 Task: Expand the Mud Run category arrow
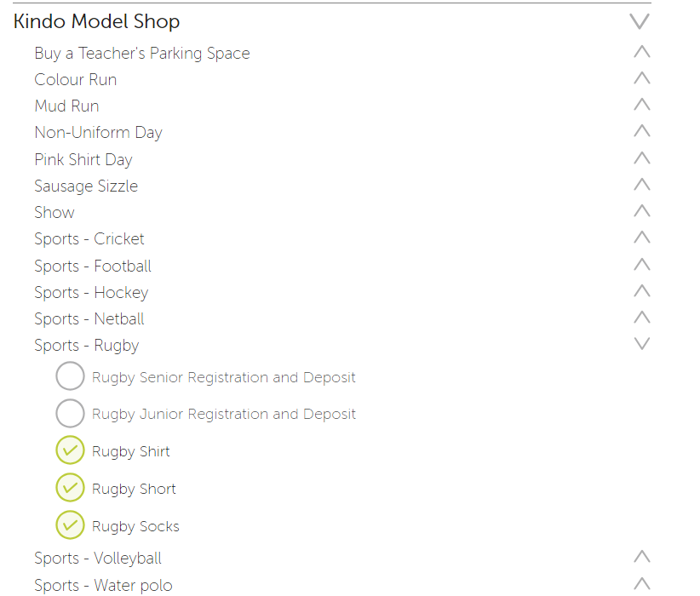(642, 105)
